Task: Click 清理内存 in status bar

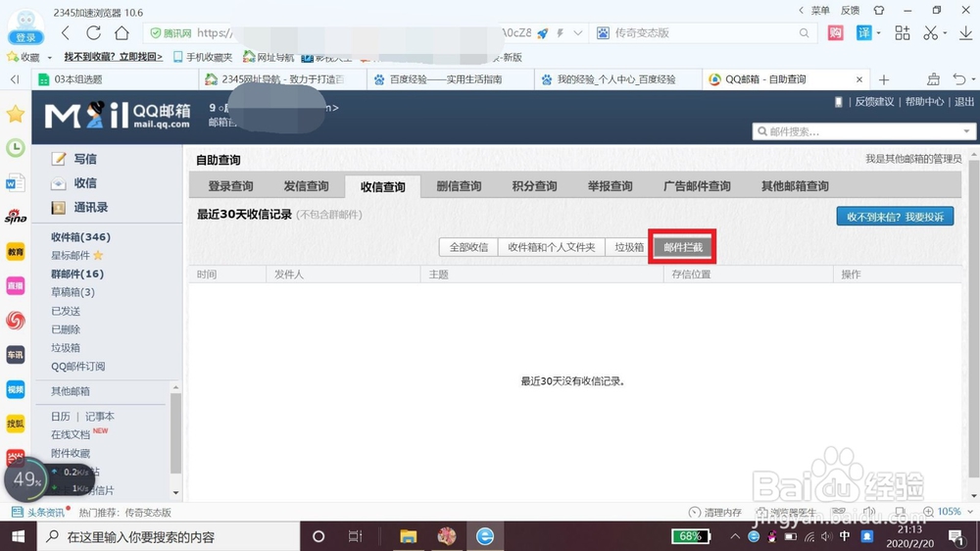Action: (x=715, y=512)
